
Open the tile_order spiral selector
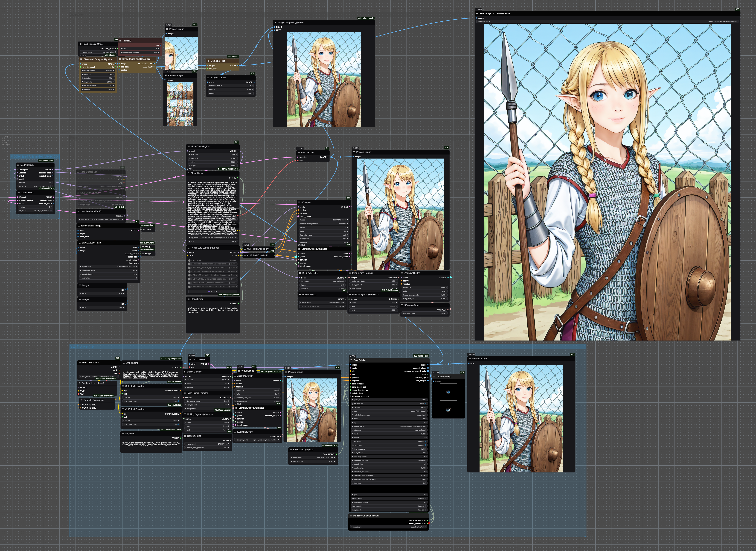(x=98, y=90)
